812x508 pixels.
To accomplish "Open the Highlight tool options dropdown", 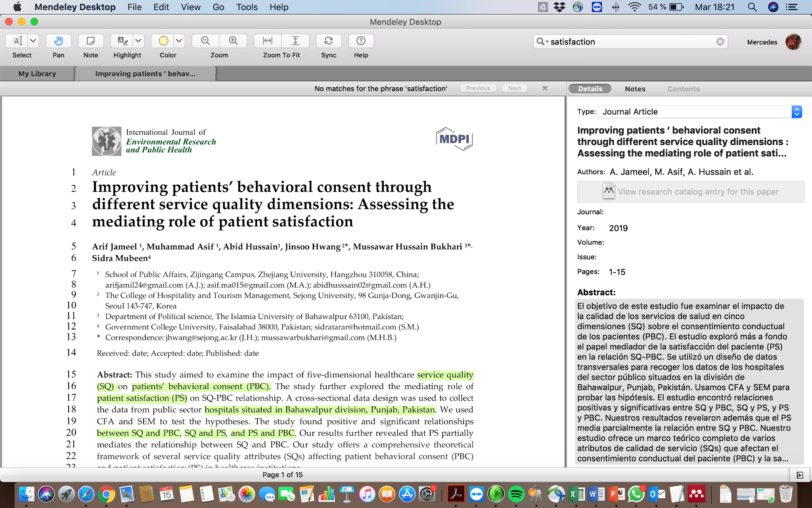I will pos(138,41).
